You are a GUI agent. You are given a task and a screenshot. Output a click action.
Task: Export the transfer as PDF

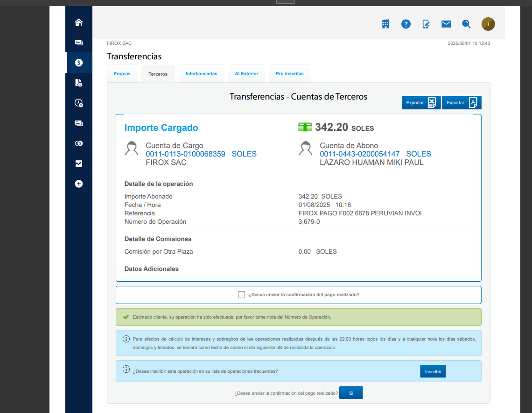click(461, 103)
